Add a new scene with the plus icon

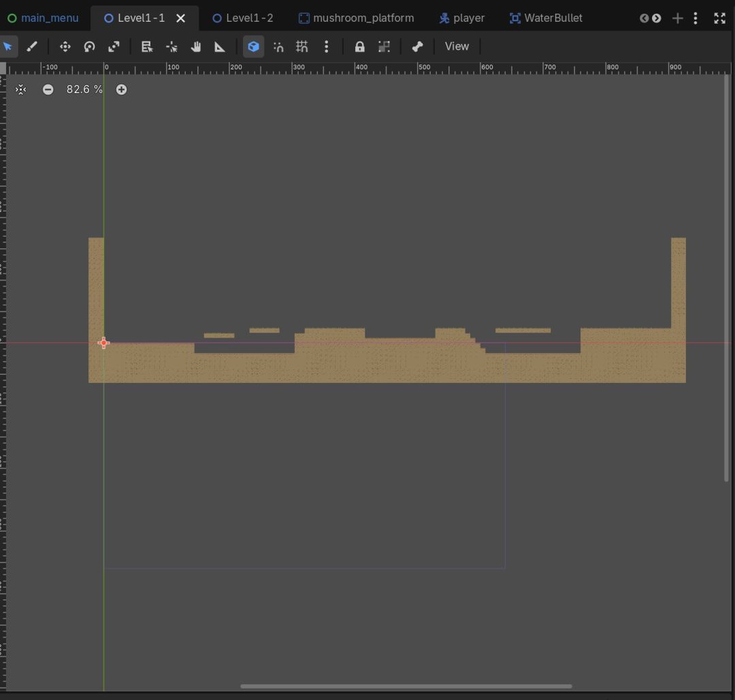[x=677, y=18]
